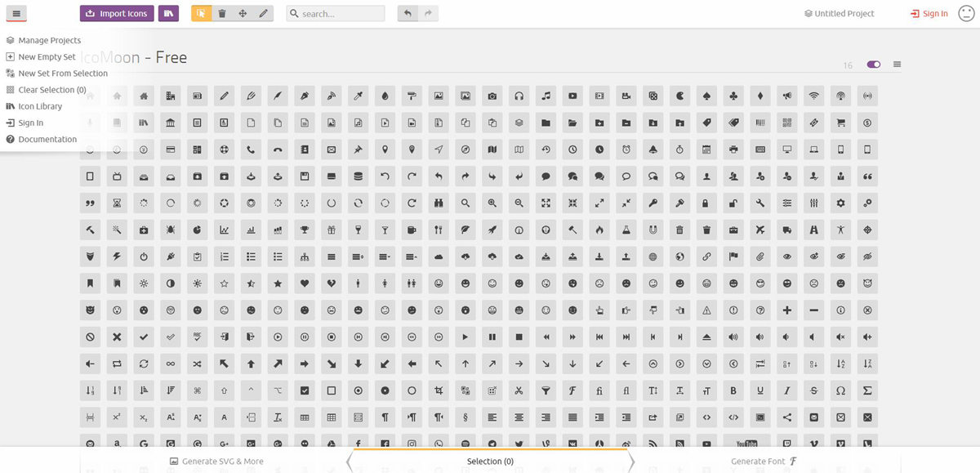Undo the last action

[x=408, y=13]
